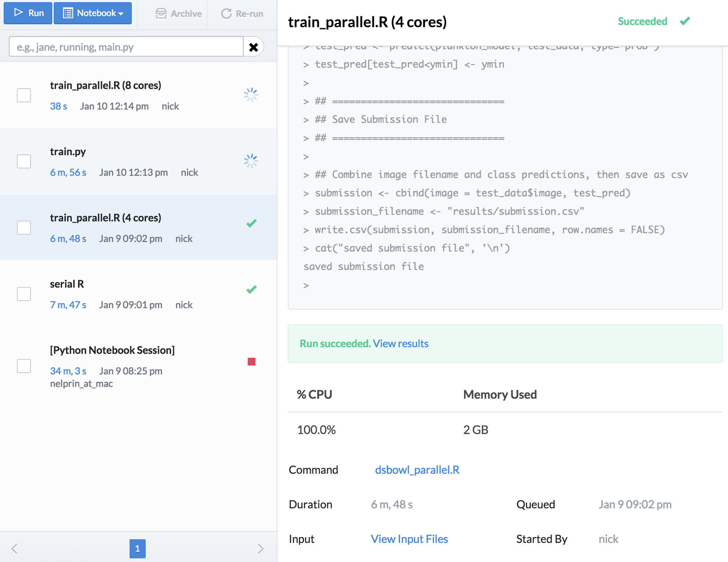Screen dimensions: 728x562
Task: Go to next page chevron
Action: [x=260, y=548]
